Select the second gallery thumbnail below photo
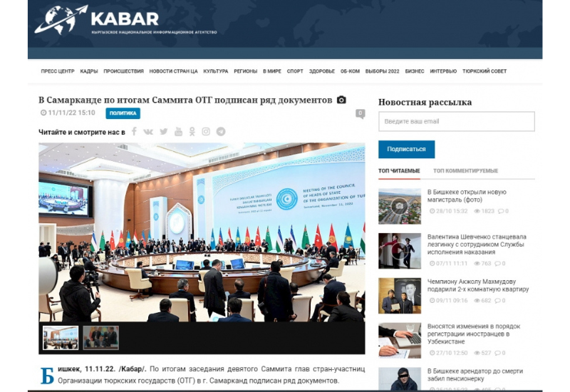The width and height of the screenshot is (570, 392). click(100, 338)
